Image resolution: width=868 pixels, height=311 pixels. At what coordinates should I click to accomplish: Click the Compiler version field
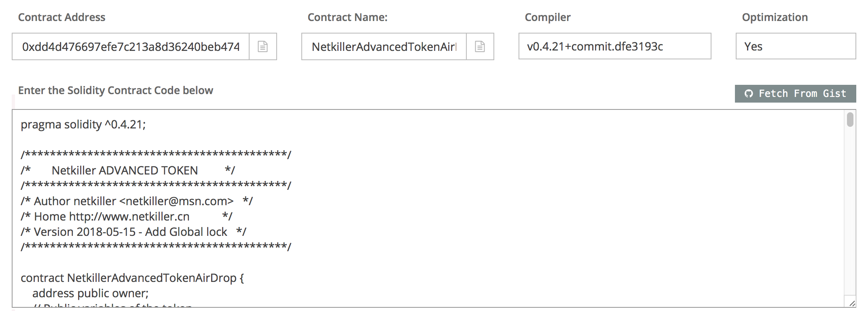615,46
